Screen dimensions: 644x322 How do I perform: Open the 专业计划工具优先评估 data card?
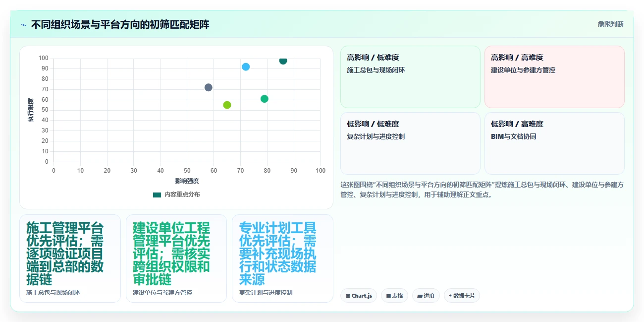[282, 258]
